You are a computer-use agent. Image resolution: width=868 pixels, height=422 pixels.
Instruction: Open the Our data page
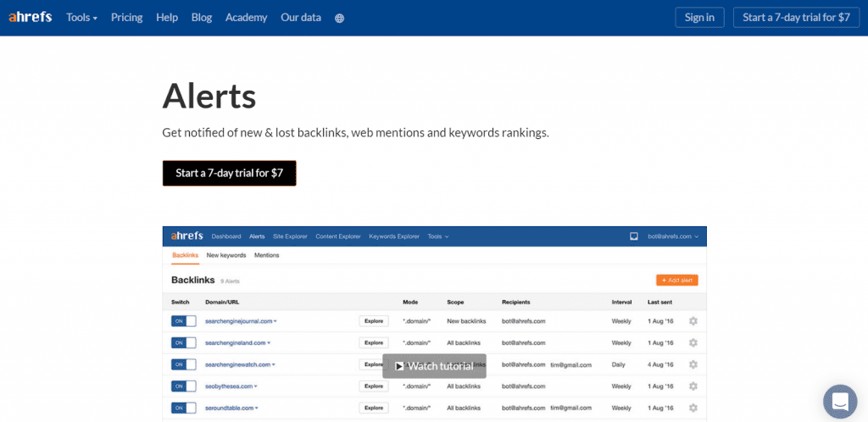coord(301,18)
